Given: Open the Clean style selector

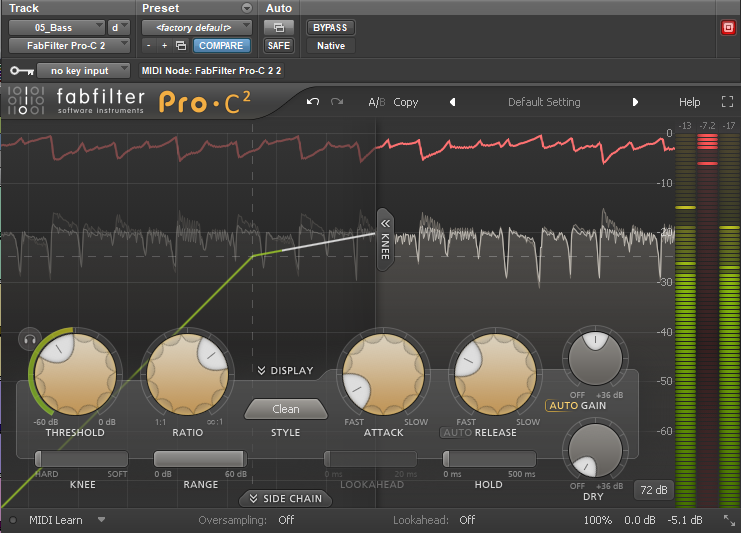Looking at the screenshot, I should (x=286, y=409).
